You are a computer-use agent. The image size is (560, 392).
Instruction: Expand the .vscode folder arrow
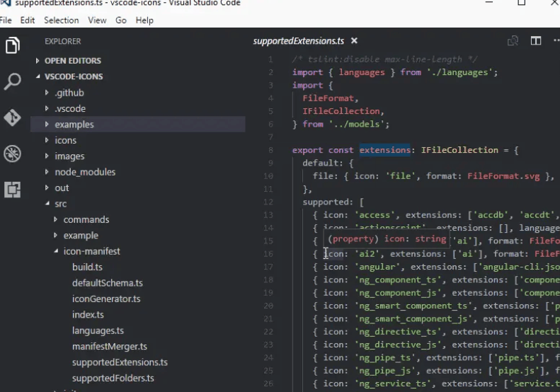tap(47, 108)
